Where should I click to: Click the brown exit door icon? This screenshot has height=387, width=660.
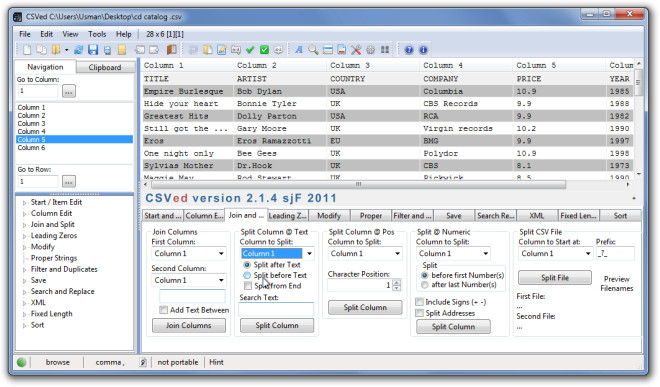point(171,50)
